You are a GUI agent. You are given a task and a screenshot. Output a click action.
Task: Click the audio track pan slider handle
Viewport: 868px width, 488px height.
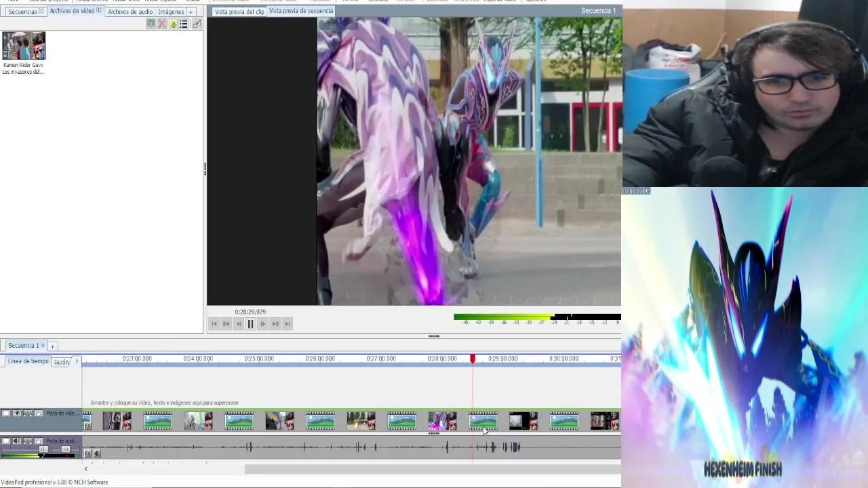click(x=66, y=449)
